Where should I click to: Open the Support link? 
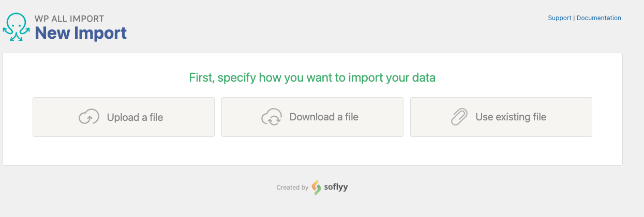point(560,18)
